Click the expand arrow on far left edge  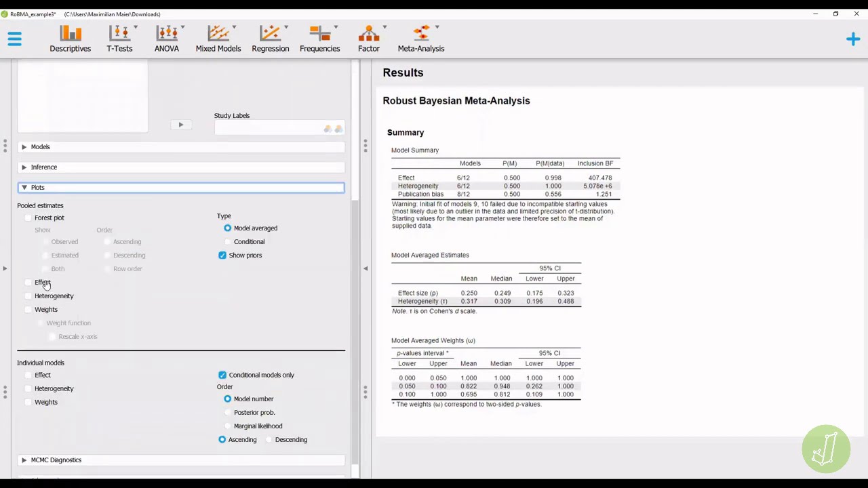point(5,268)
